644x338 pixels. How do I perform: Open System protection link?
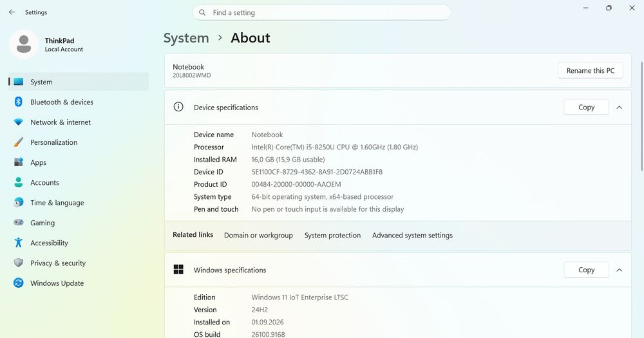(x=332, y=236)
